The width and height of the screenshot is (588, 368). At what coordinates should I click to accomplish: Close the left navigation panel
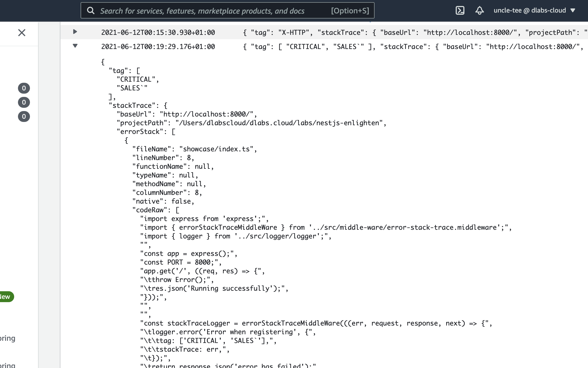[22, 33]
